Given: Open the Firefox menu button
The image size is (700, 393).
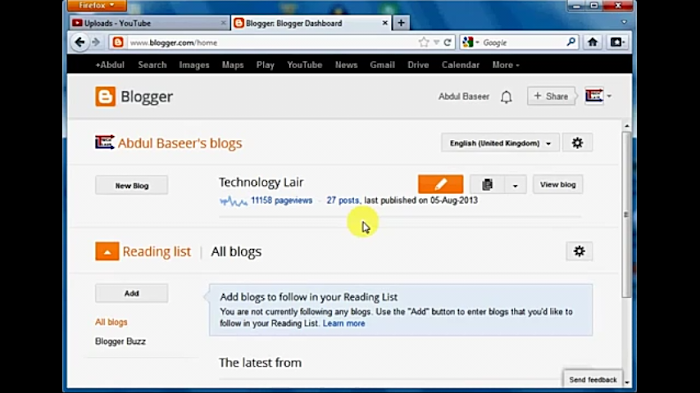Looking at the screenshot, I should [97, 5].
